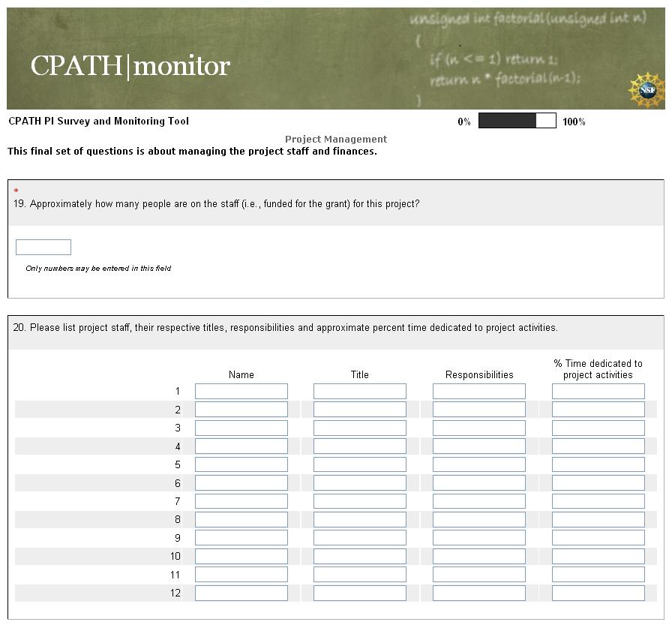Click the % Time field in row 4

pyautogui.click(x=598, y=446)
